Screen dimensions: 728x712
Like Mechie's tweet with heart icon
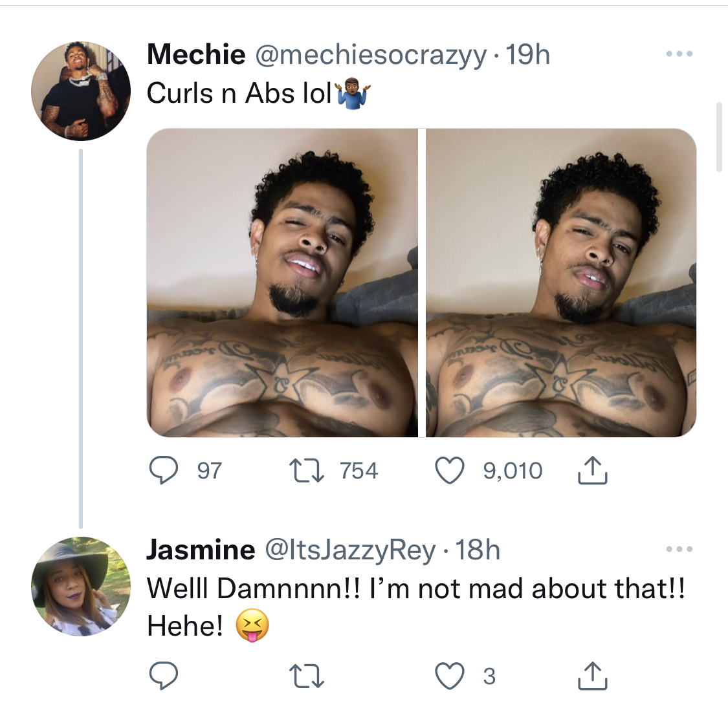(x=450, y=470)
